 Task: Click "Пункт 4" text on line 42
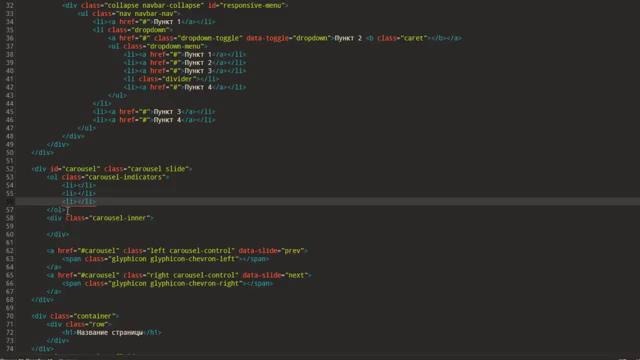[198, 87]
